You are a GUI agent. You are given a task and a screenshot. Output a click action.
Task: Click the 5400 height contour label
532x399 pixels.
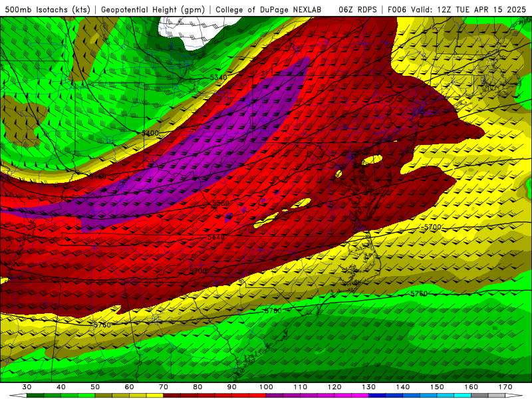[150, 133]
